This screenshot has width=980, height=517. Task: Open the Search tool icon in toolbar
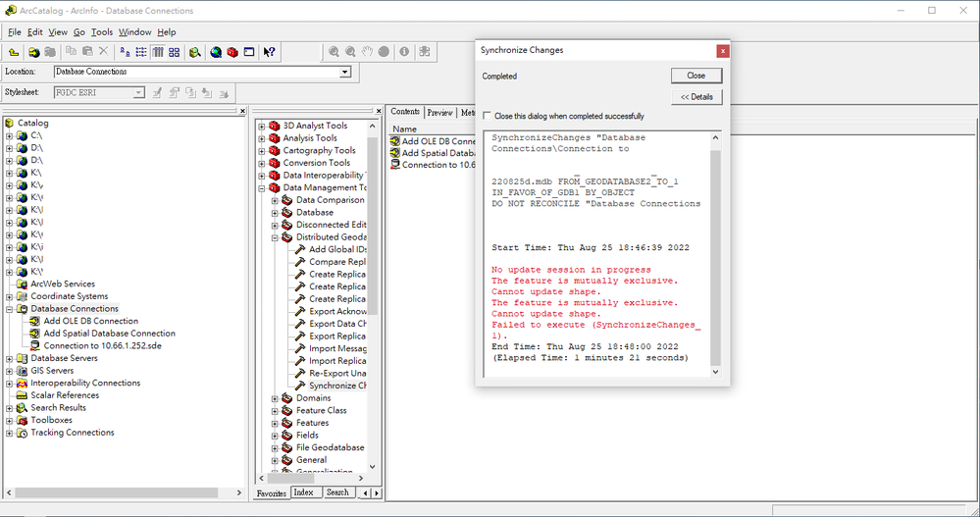tap(195, 52)
